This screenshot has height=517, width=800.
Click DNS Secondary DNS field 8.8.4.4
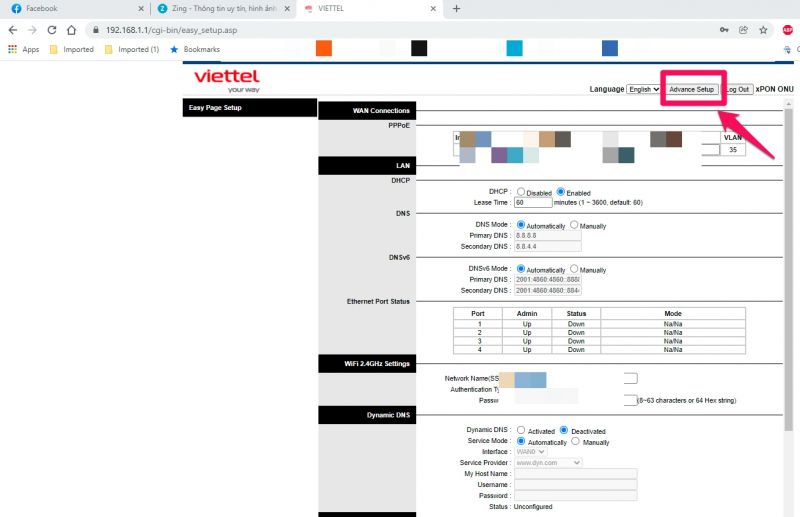tap(547, 247)
